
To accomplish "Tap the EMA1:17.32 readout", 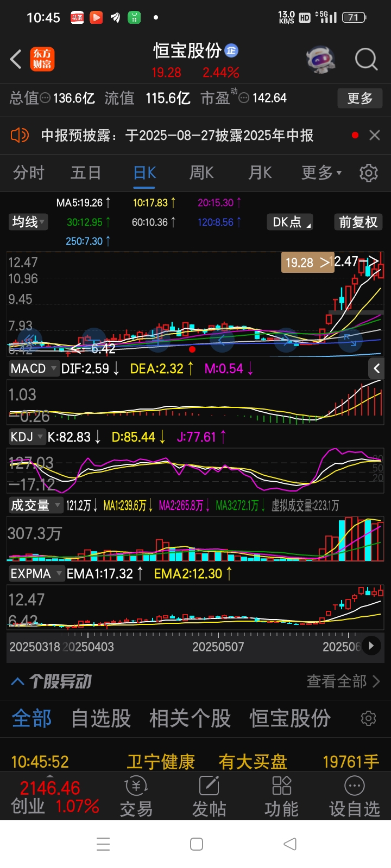I will click(105, 574).
